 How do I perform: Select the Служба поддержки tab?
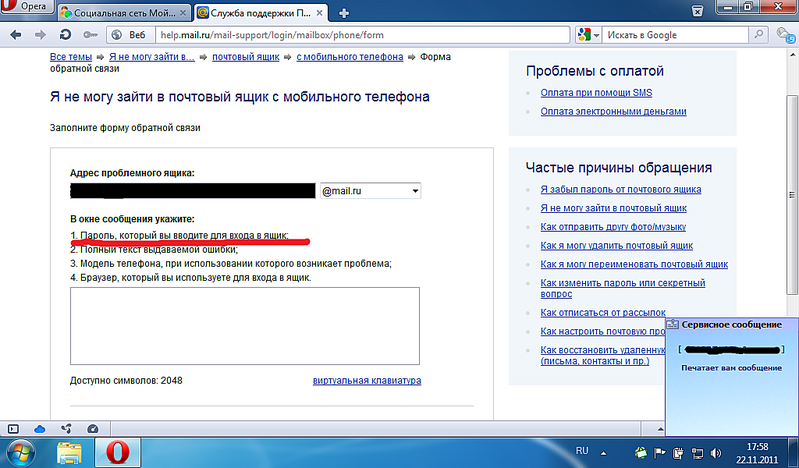(262, 13)
